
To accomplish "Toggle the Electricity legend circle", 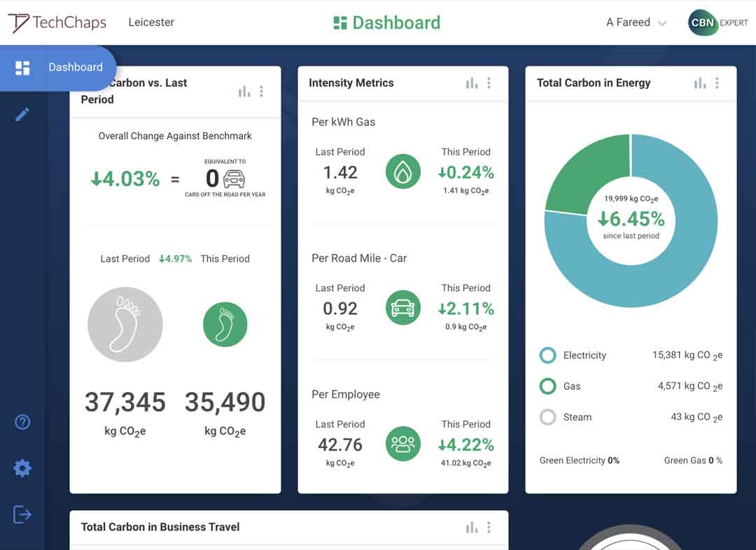I will coord(547,355).
